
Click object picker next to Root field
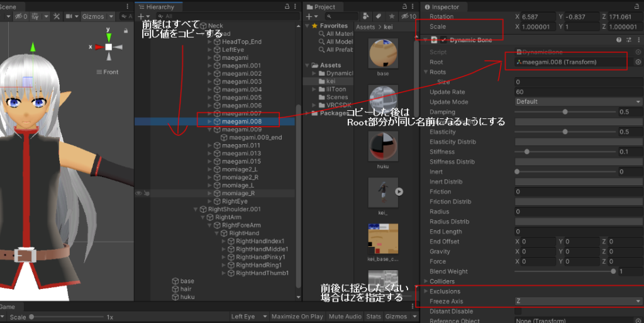[x=638, y=62]
